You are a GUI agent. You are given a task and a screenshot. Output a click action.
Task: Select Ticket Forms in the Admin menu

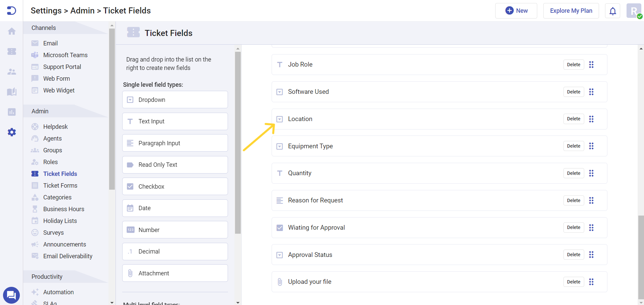tap(60, 185)
